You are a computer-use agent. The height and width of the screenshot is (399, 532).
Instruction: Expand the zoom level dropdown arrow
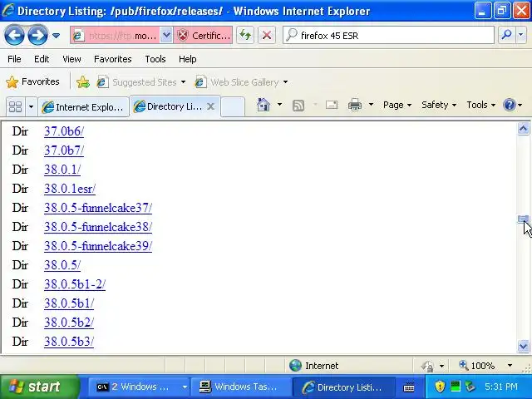510,366
